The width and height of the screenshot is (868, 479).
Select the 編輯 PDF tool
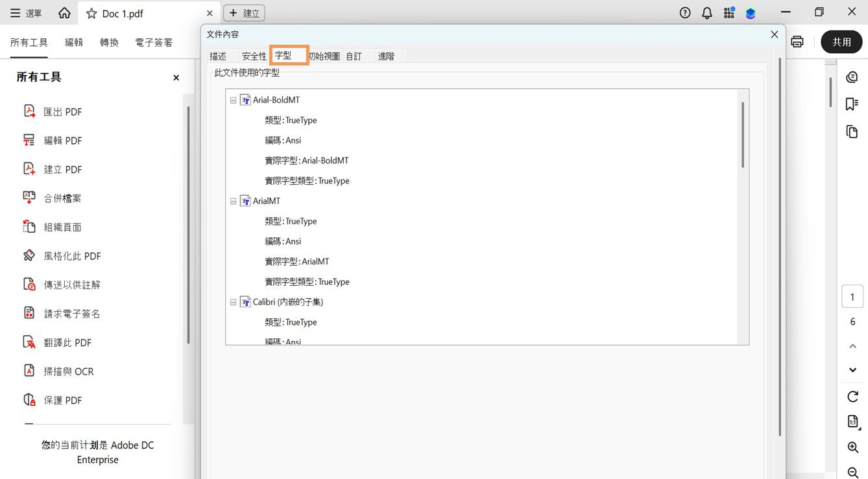click(x=63, y=140)
